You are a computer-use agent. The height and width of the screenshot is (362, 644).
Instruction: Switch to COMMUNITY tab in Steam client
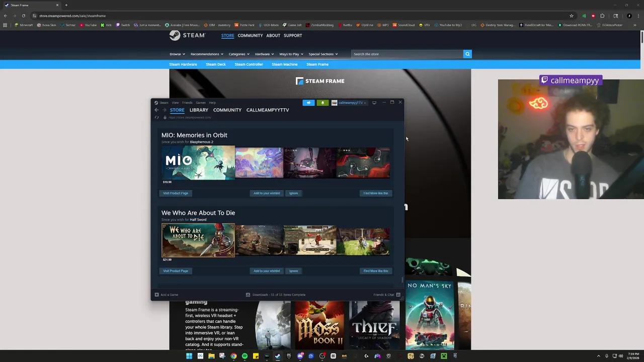click(227, 110)
